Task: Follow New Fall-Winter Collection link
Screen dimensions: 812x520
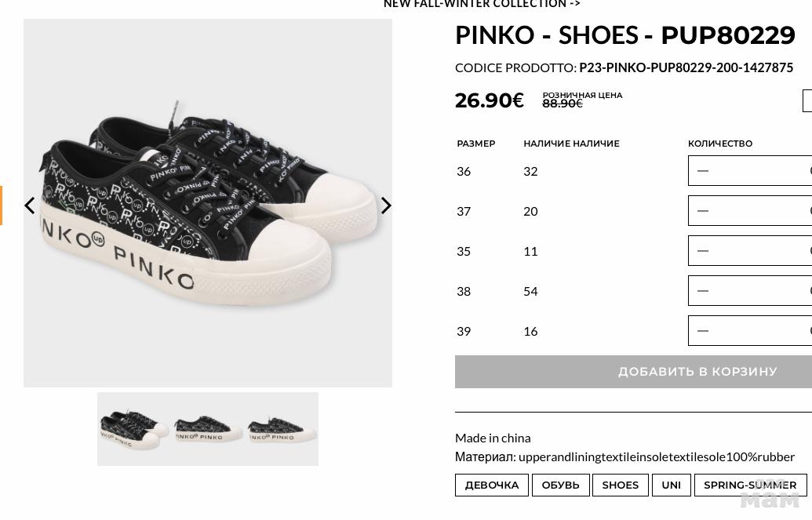Action: 482,4
